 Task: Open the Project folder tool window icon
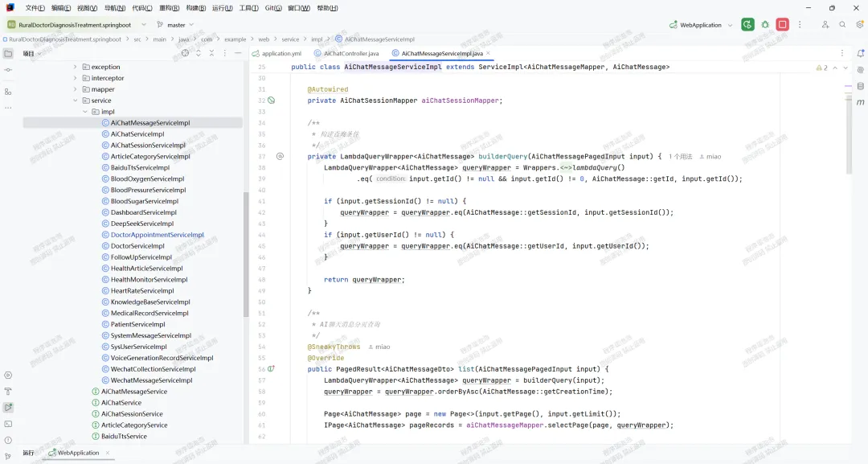[8, 54]
